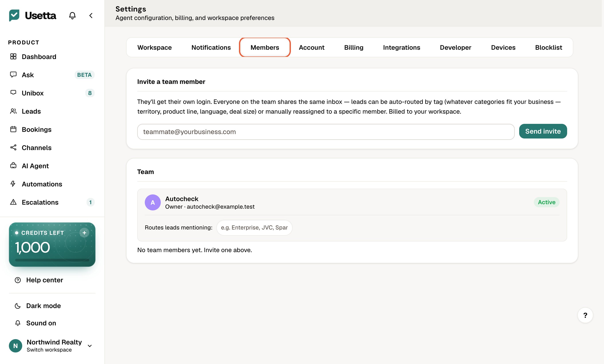Image resolution: width=604 pixels, height=364 pixels.
Task: Collapse the sidebar with the back chevron
Action: (91, 16)
